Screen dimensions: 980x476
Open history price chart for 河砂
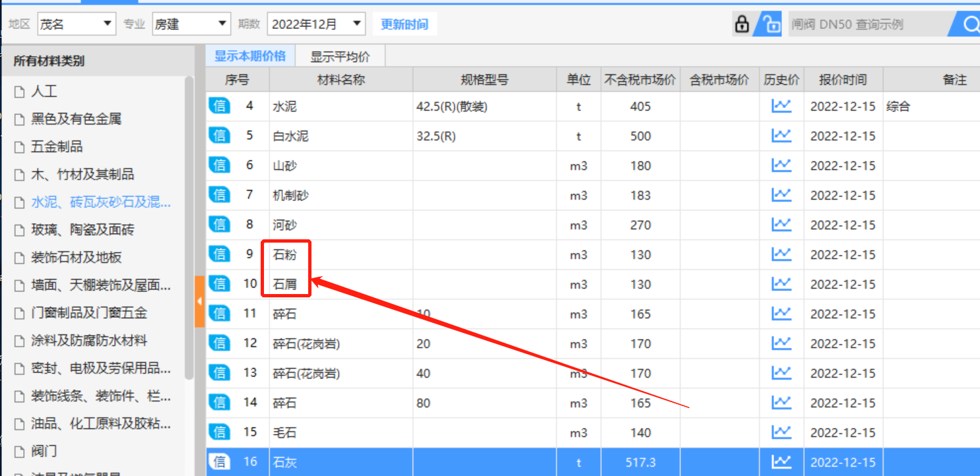tap(781, 224)
